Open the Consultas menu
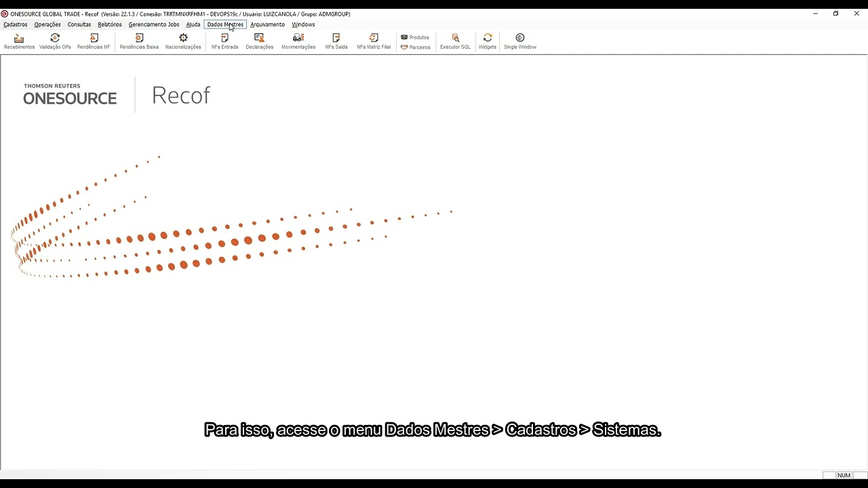Viewport: 868px width, 488px height. point(79,24)
